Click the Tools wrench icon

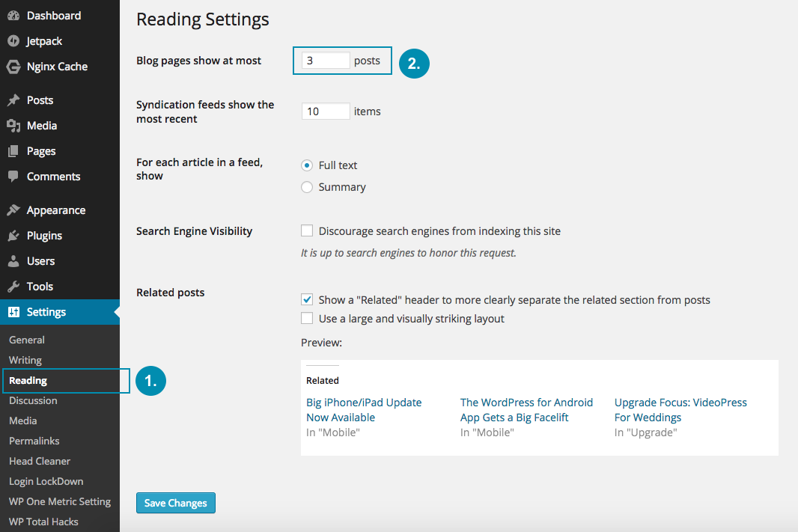(13, 287)
